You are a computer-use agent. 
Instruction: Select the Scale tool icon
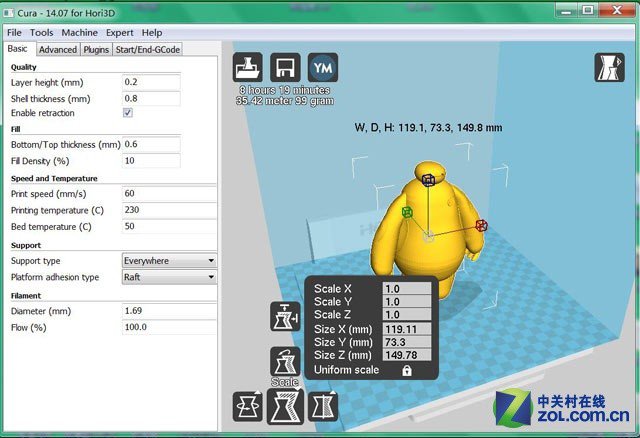point(285,407)
